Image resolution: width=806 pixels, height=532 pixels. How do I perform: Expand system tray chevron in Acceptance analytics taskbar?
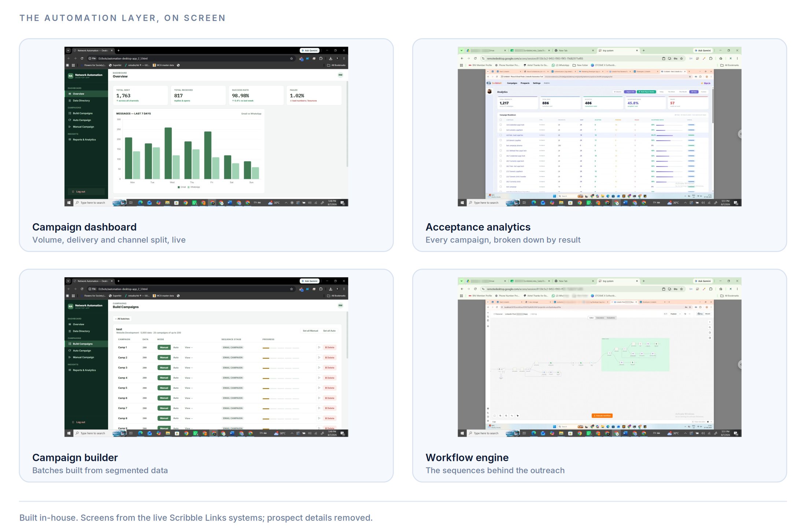[x=685, y=203]
